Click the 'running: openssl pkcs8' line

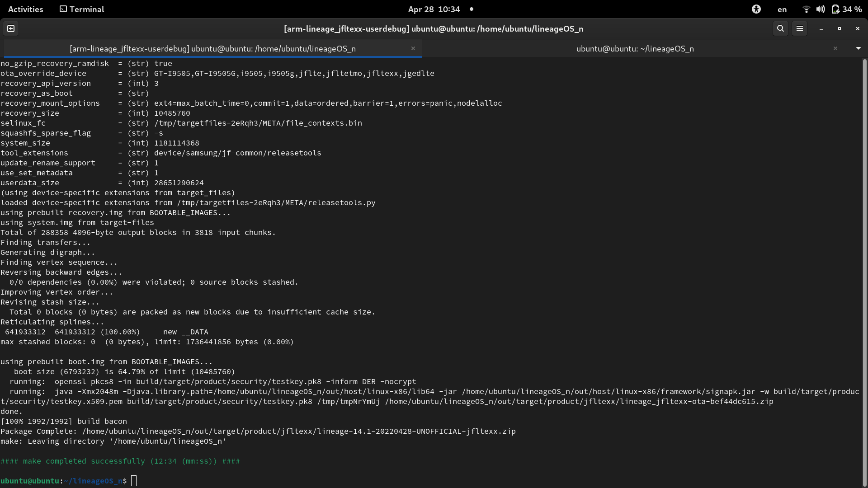tap(213, 381)
